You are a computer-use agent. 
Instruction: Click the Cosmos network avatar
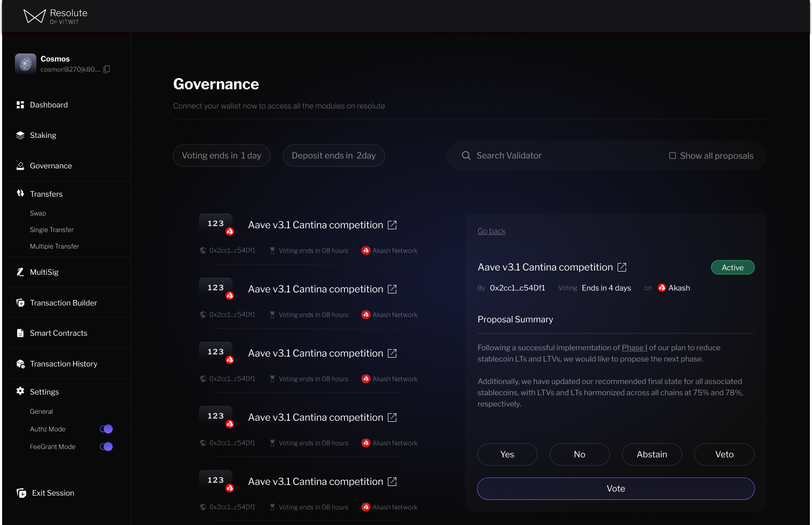pyautogui.click(x=26, y=64)
